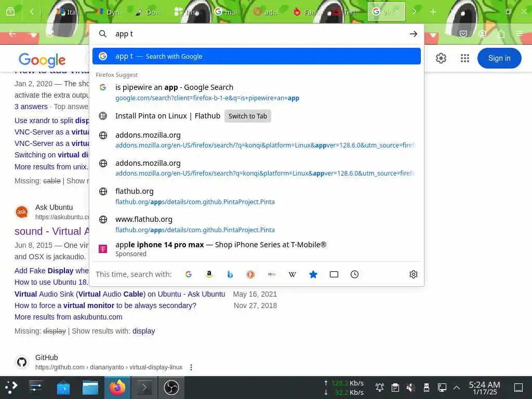Select sponsored apple iphone 14 pro max suggestion
Viewport: 532px width, 399px height.
[x=257, y=249]
